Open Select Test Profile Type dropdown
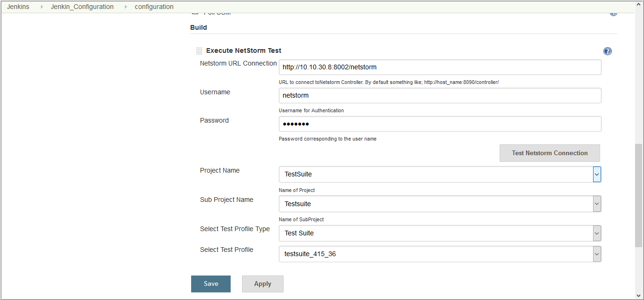This screenshot has height=300, width=644. coord(440,233)
